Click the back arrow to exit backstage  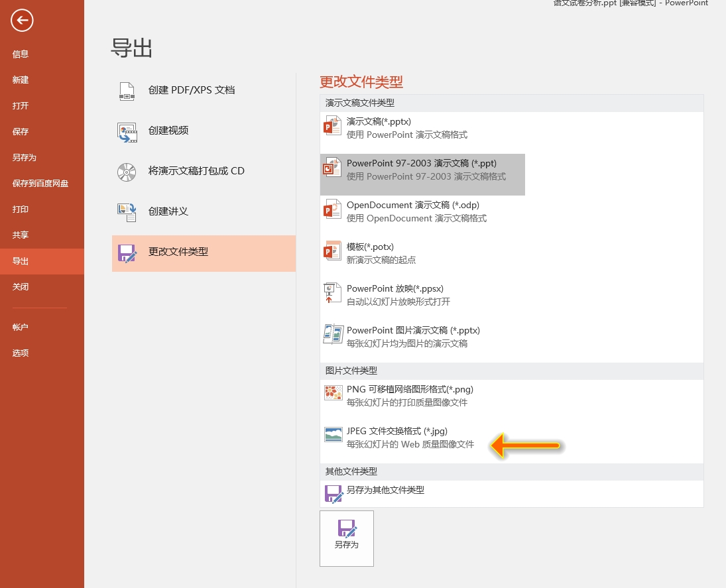[x=22, y=21]
